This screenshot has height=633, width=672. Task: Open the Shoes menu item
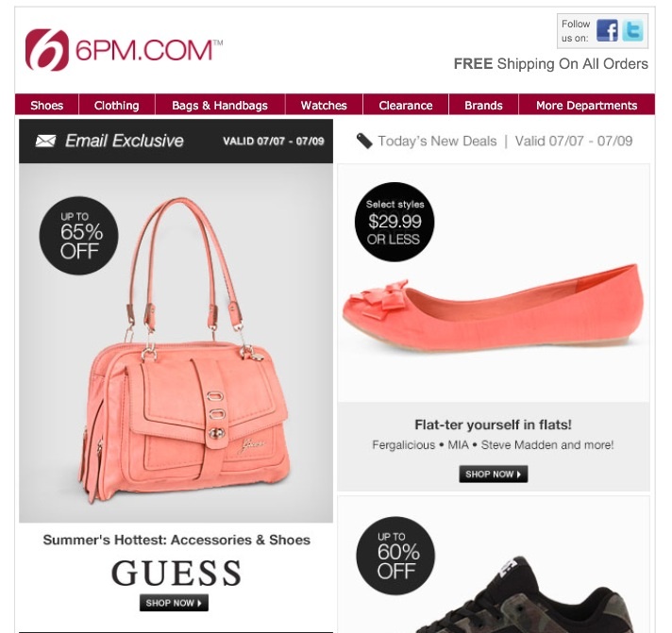tap(46, 106)
